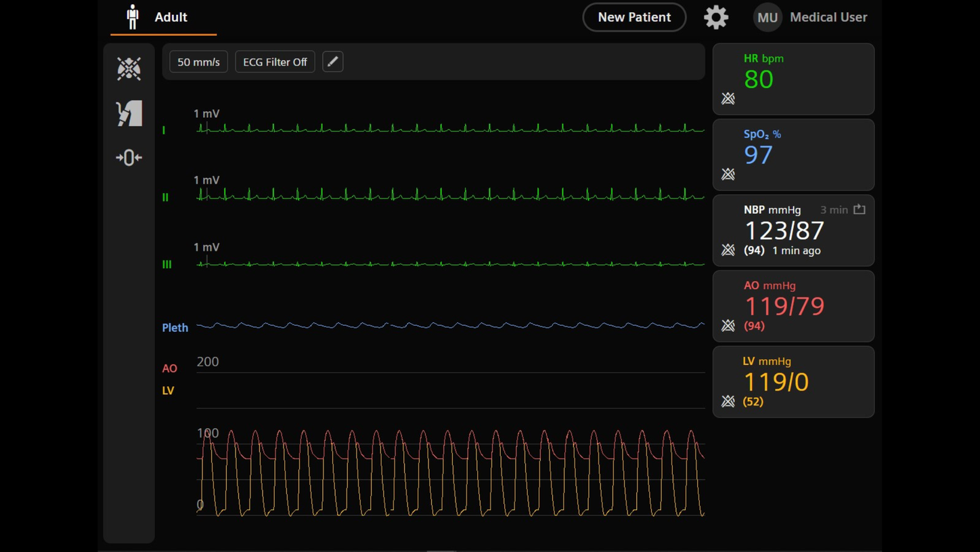The image size is (980, 552).
Task: Click the 200 pressure scale label
Action: click(x=208, y=362)
